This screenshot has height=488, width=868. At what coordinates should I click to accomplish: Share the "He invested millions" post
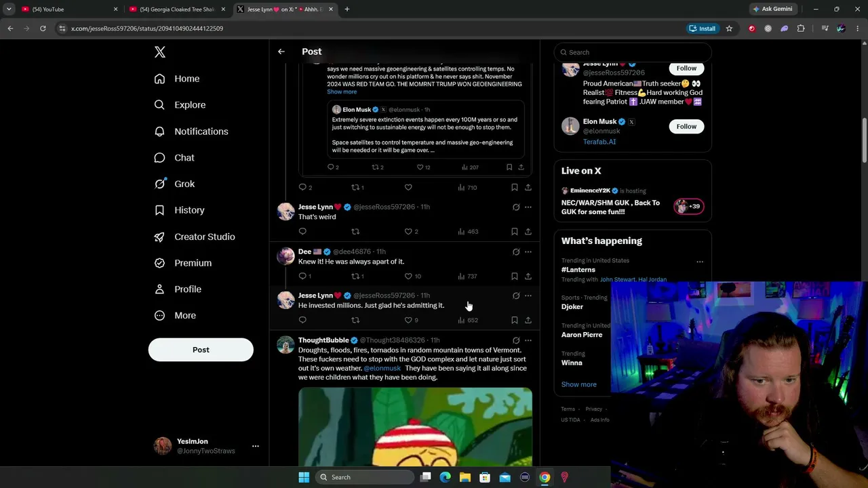coord(528,321)
